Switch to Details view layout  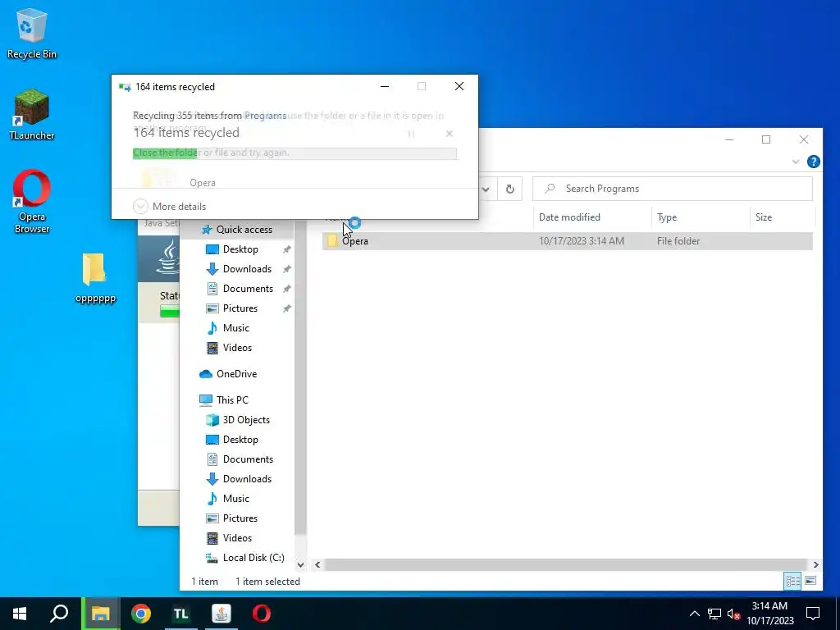[792, 581]
